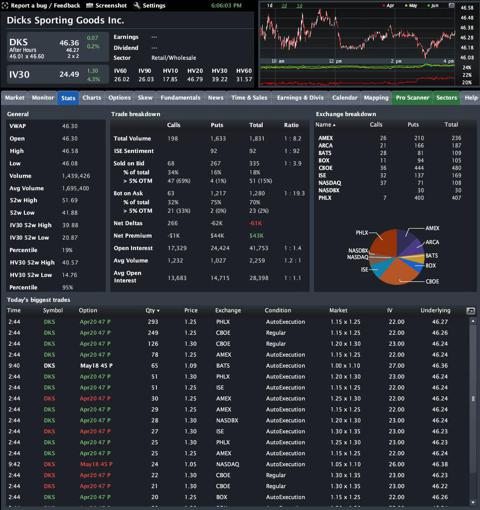
Task: Click 'May18 45 P' option at 9:40
Action: pyautogui.click(x=96, y=366)
